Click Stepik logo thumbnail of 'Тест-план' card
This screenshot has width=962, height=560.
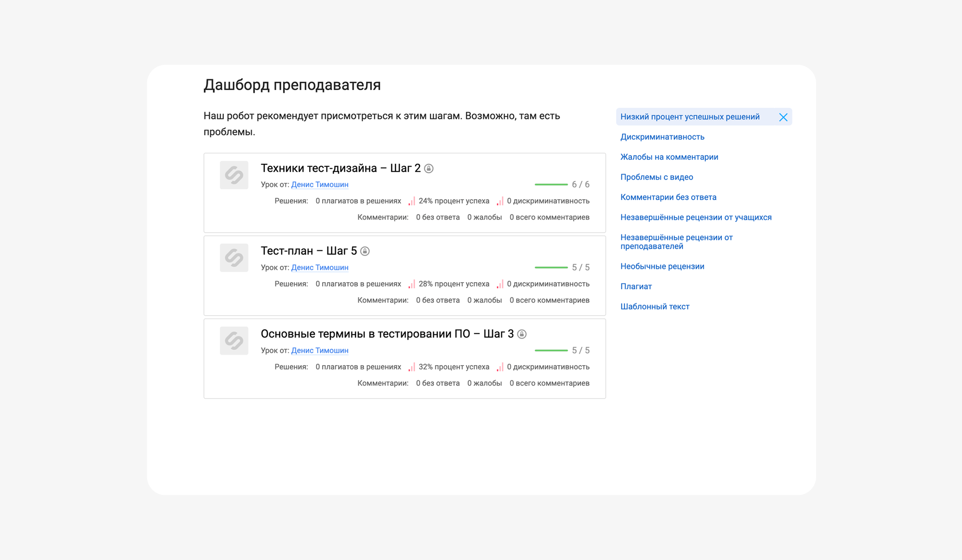[x=234, y=258]
